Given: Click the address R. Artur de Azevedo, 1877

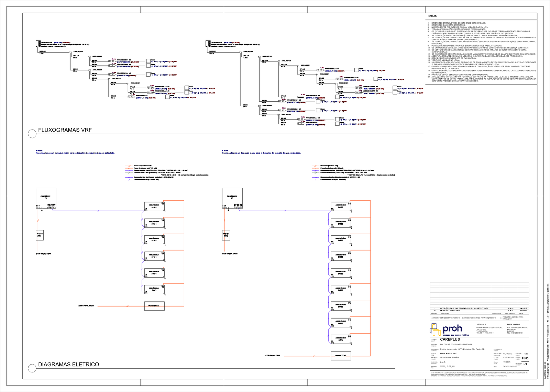Looking at the screenshot, I should click(462, 349).
